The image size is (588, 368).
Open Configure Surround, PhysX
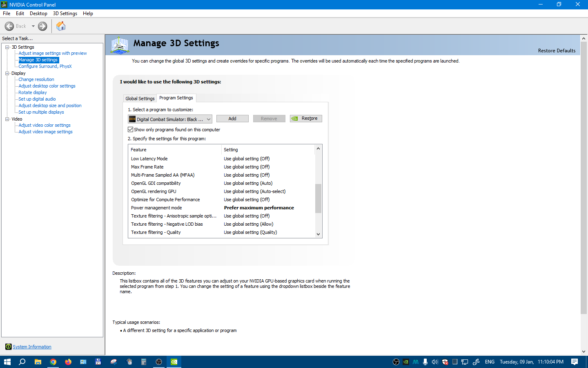[45, 66]
